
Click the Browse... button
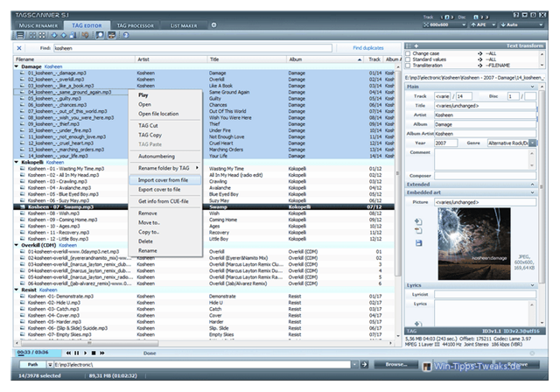(396, 365)
